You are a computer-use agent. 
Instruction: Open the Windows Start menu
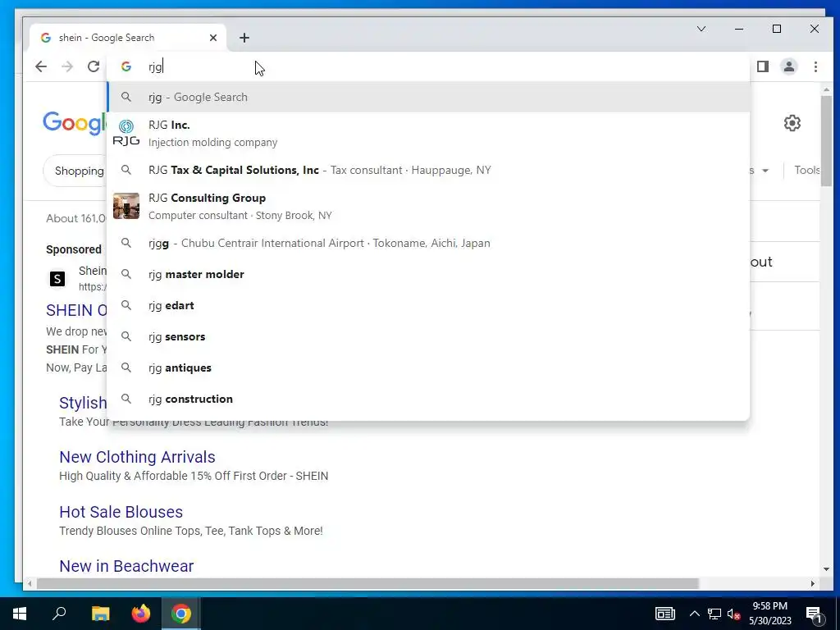20,614
